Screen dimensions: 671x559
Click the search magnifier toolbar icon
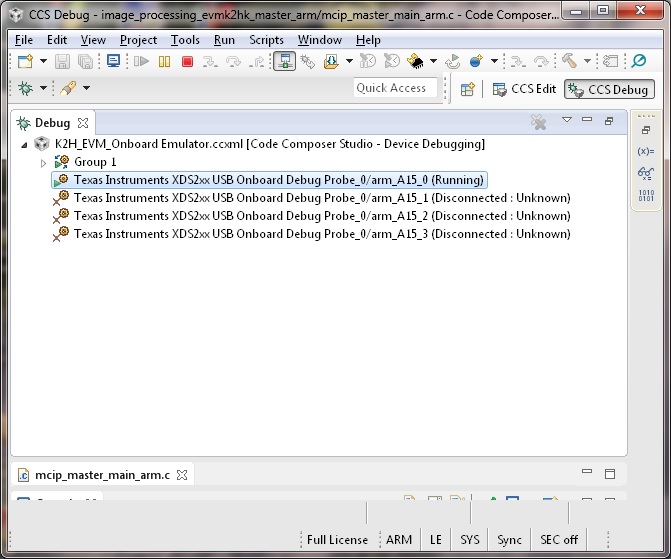click(x=638, y=62)
